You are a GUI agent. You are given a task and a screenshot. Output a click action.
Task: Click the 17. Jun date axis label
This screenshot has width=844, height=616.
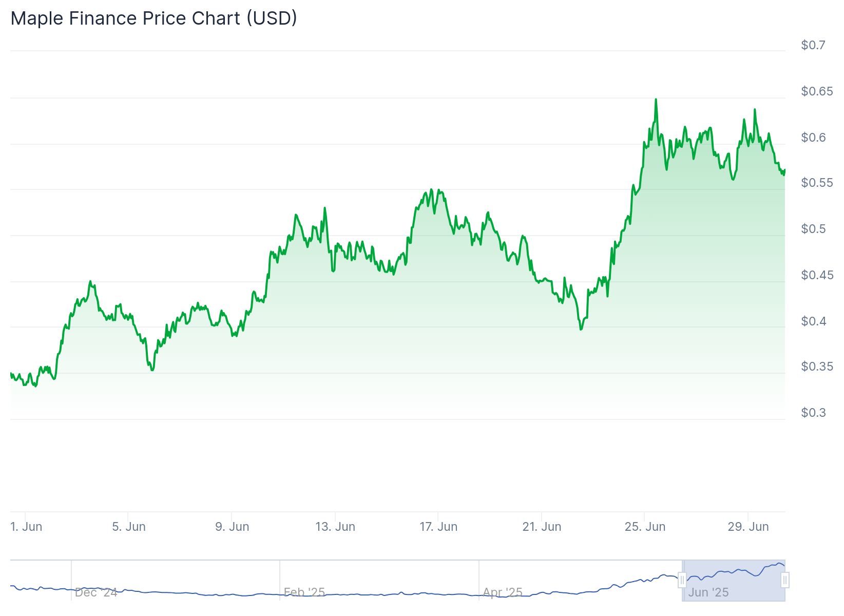pos(438,527)
